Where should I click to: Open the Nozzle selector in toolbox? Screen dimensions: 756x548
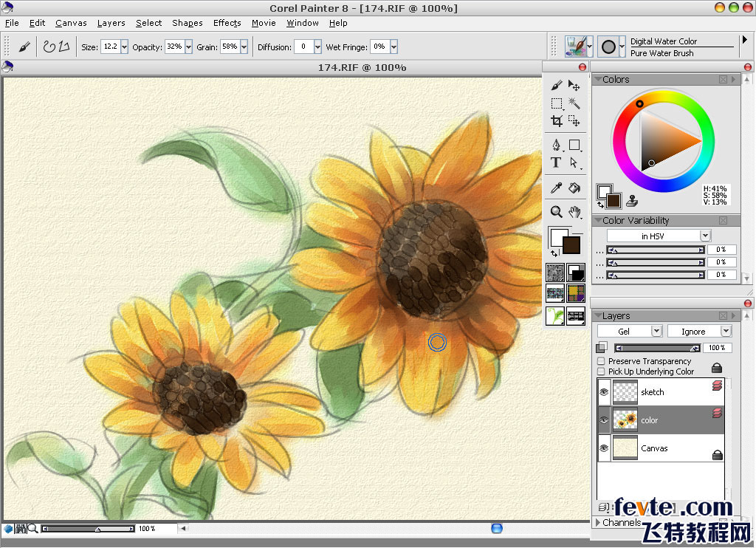(555, 316)
